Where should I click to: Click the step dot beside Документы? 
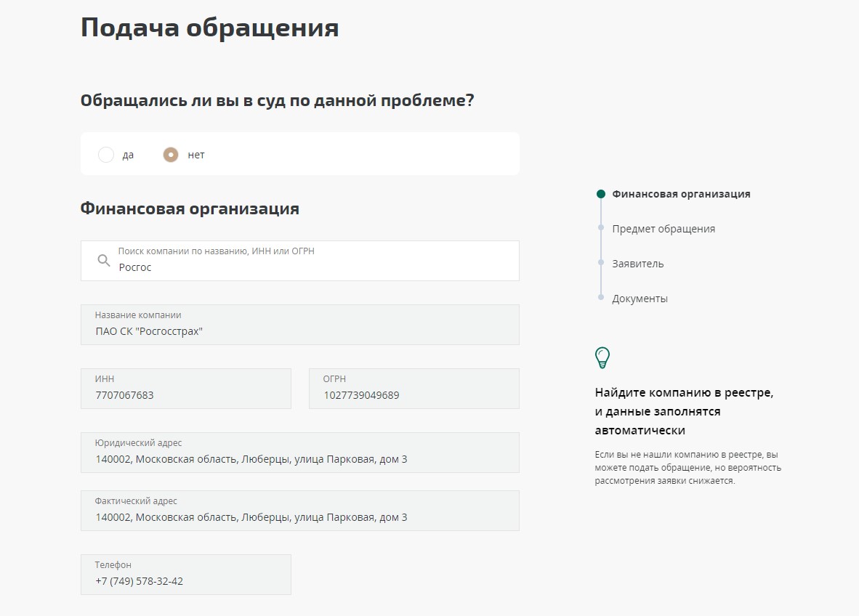coord(600,298)
